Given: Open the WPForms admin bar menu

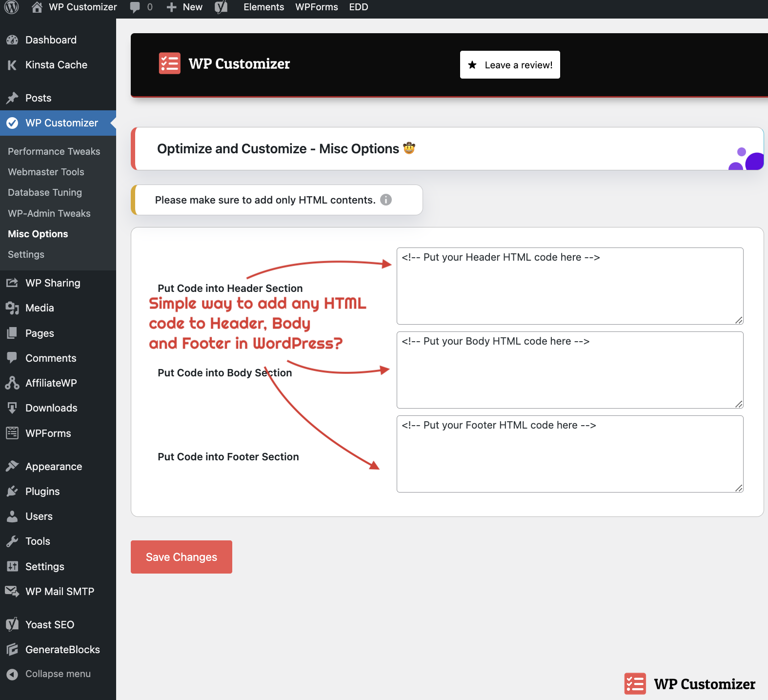Looking at the screenshot, I should click(x=317, y=7).
